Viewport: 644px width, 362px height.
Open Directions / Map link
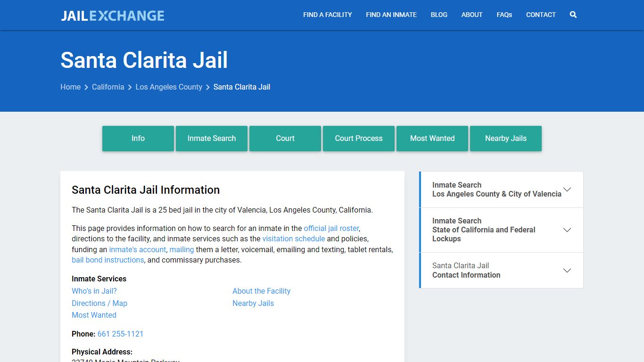pos(99,303)
